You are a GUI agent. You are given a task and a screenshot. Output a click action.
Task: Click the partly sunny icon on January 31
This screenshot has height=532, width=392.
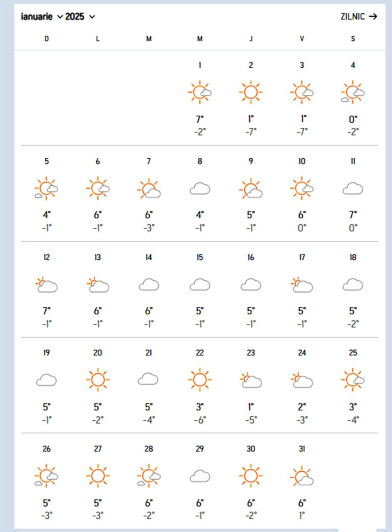tap(302, 475)
